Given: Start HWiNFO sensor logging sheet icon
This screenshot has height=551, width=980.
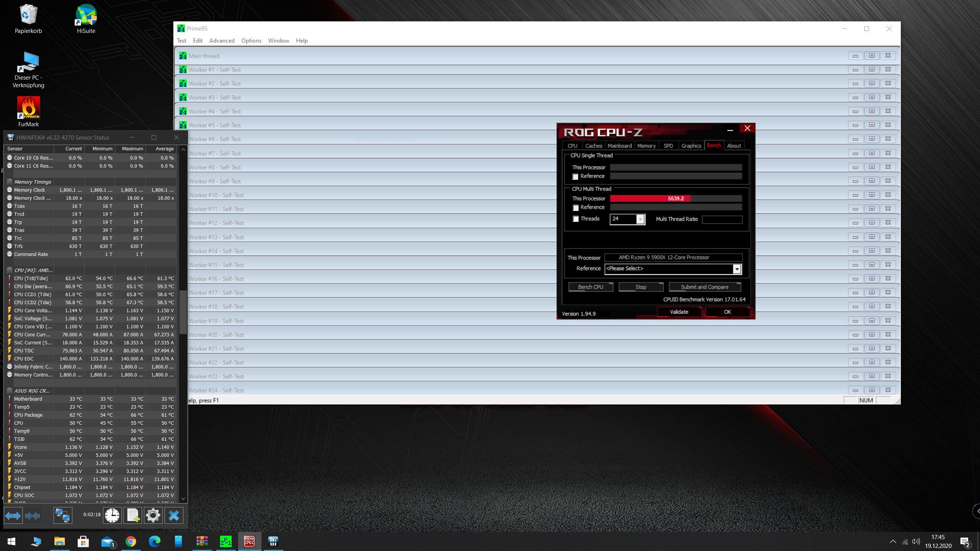Looking at the screenshot, I should pos(133,515).
